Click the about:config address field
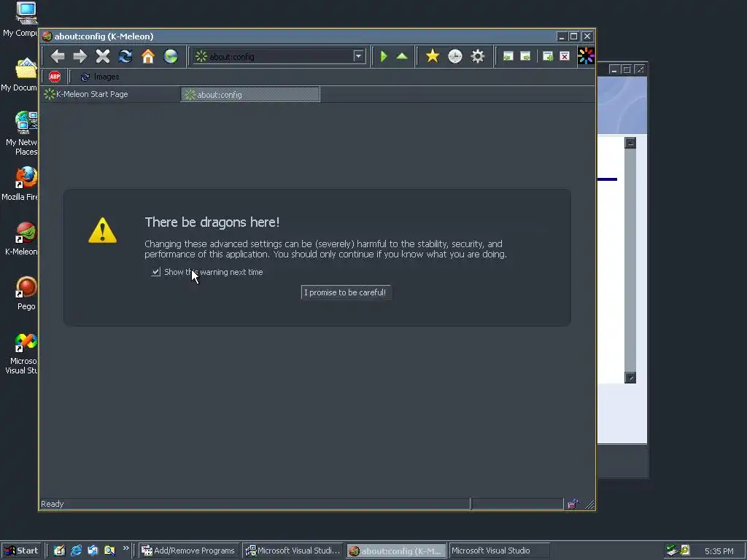 coord(281,57)
